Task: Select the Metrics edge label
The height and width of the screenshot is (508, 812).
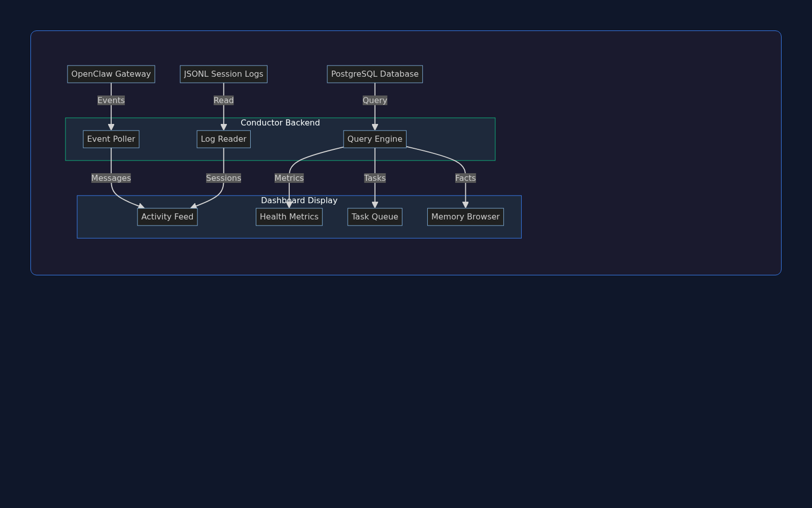Action: click(x=289, y=178)
